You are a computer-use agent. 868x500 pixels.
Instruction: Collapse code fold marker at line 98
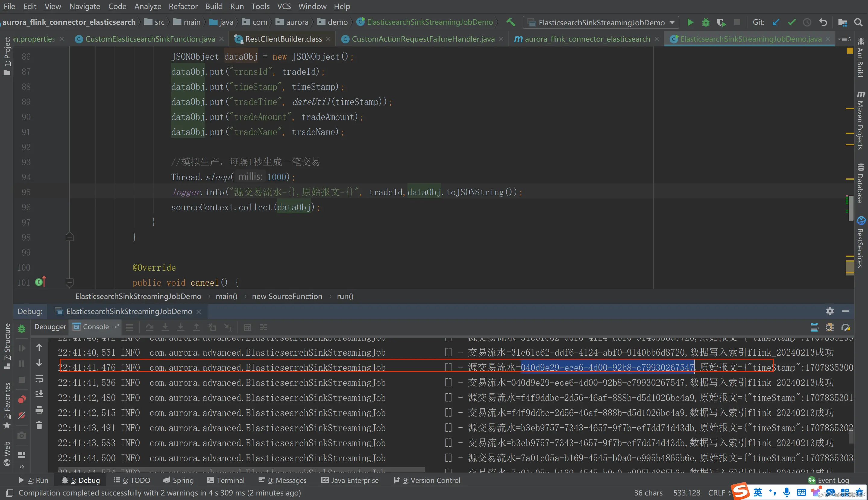click(x=69, y=237)
